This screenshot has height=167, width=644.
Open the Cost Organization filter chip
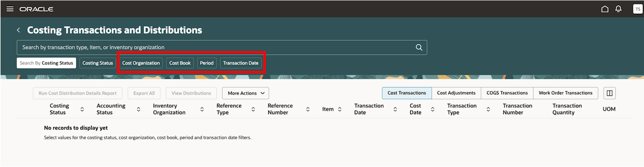(x=141, y=63)
